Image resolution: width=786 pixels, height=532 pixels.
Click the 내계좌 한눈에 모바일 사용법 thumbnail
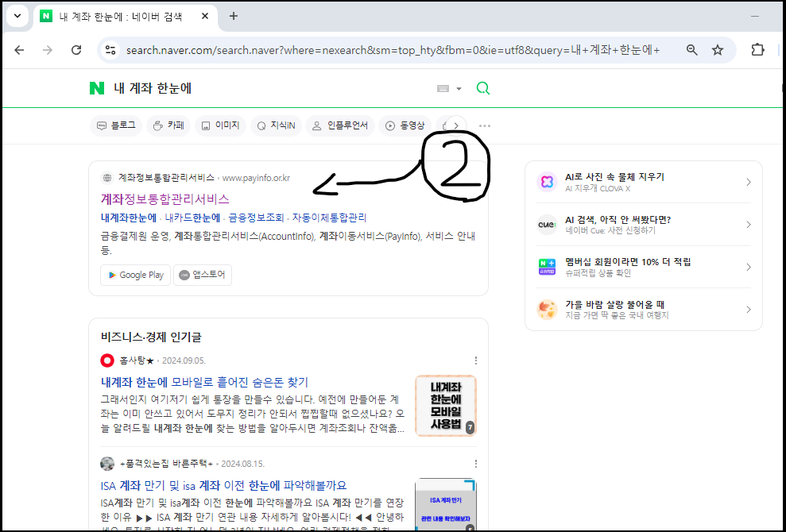click(x=446, y=405)
